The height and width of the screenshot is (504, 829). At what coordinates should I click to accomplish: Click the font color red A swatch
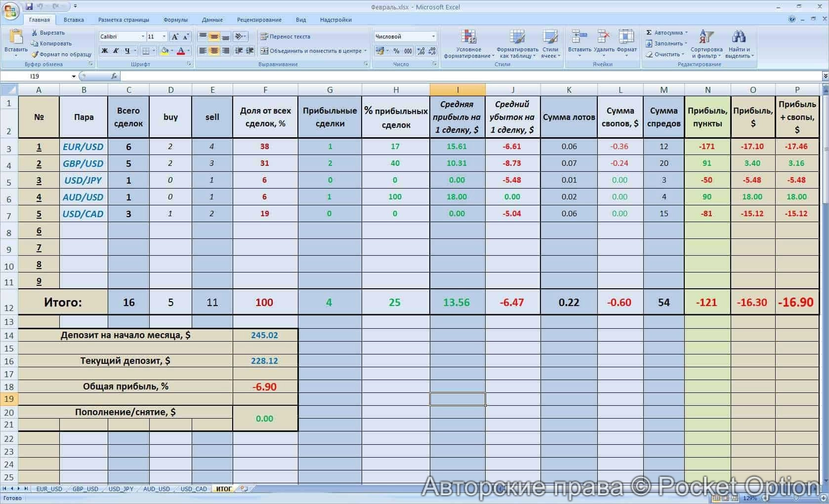(x=181, y=51)
